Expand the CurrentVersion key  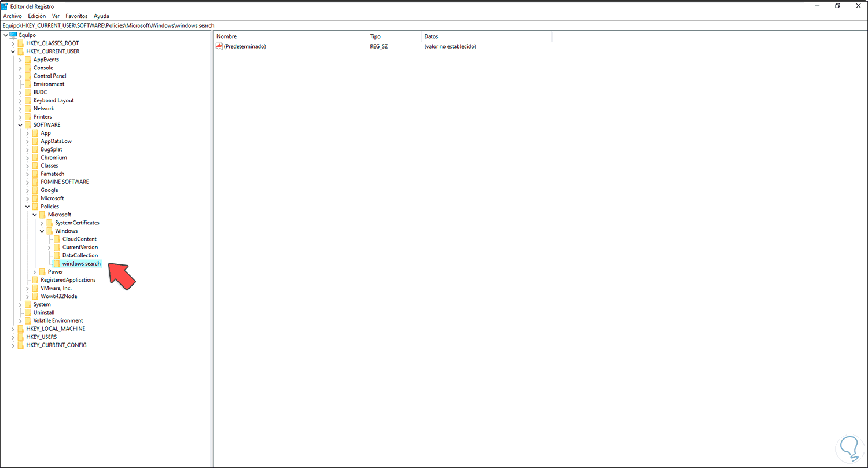tap(49, 247)
